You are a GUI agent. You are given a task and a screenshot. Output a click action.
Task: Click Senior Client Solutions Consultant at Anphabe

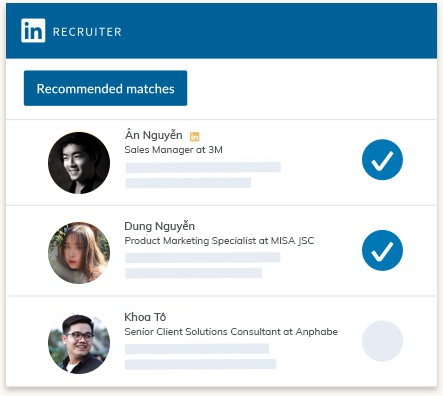[x=231, y=332]
